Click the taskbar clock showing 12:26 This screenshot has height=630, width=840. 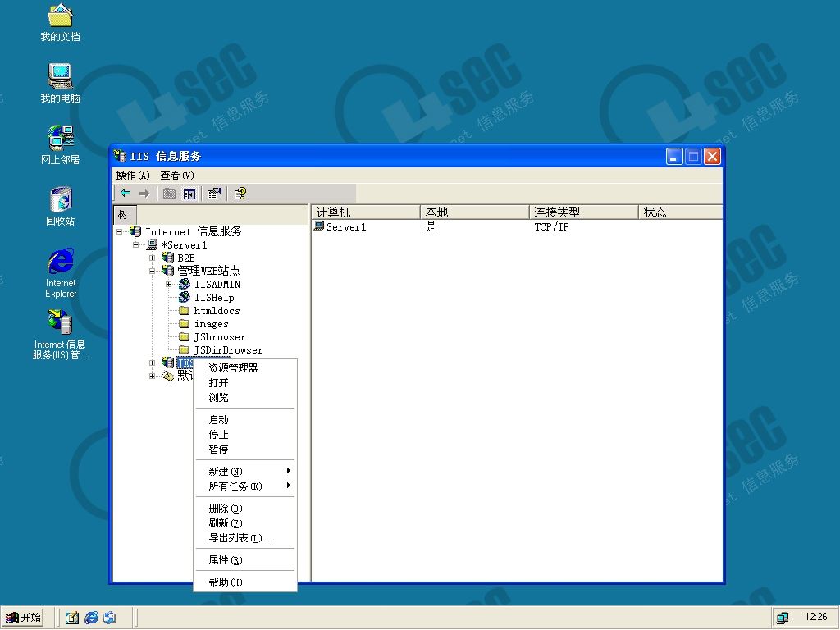pos(816,617)
